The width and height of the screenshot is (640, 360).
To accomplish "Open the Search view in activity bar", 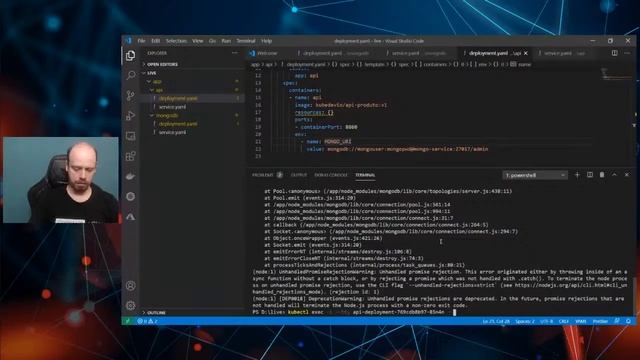I will (x=131, y=75).
